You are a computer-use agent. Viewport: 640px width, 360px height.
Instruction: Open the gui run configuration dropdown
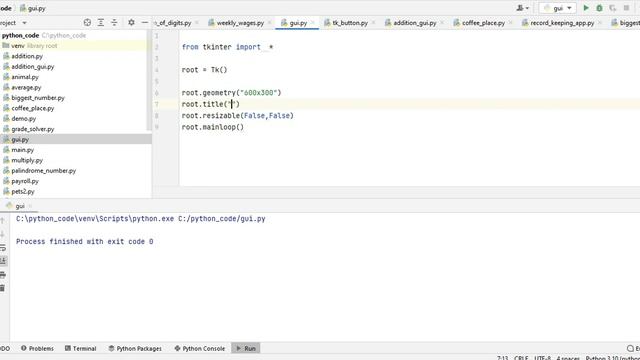(x=558, y=8)
